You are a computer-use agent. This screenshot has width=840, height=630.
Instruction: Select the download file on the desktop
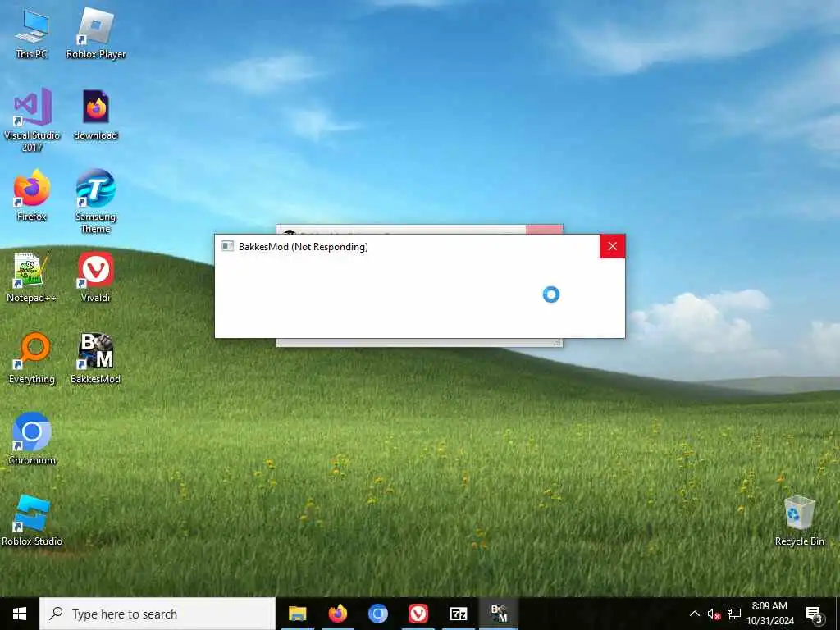pos(96,115)
